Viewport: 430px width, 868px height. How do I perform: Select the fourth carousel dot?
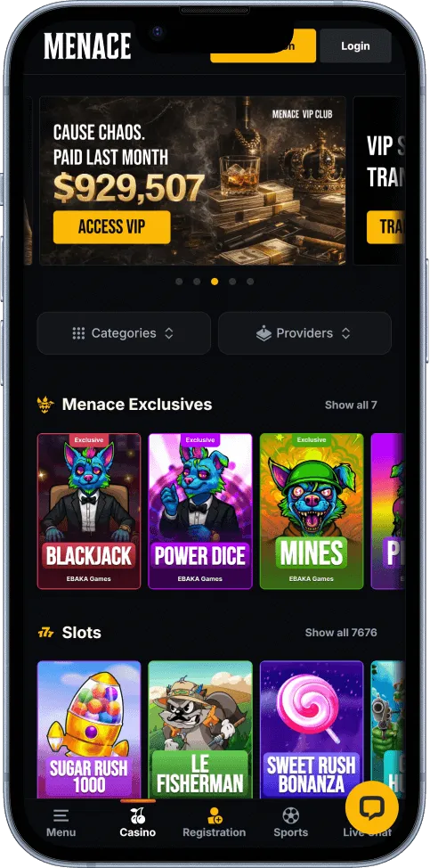(x=232, y=282)
